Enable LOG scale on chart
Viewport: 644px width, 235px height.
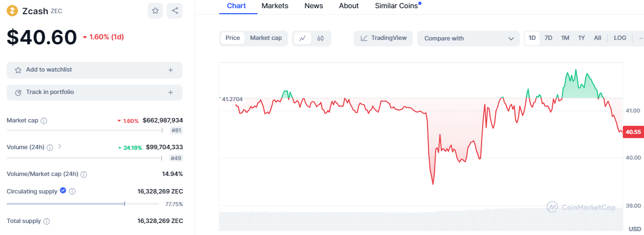coord(620,38)
